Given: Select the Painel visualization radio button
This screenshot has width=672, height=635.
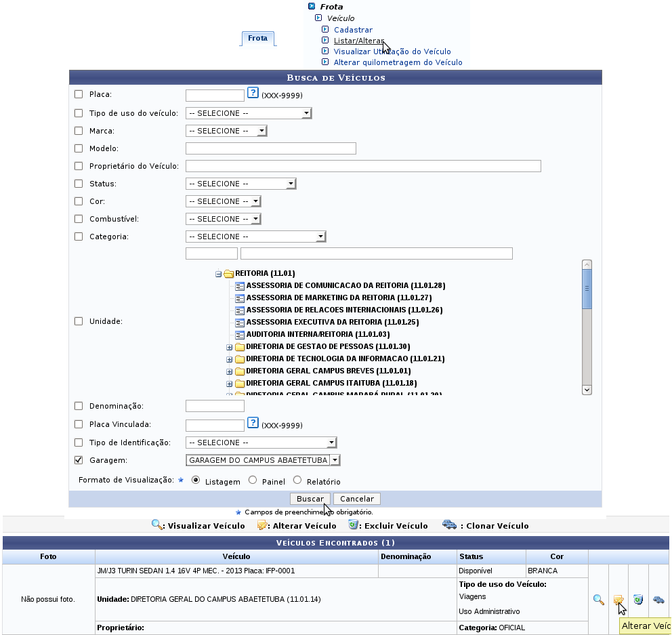Looking at the screenshot, I should (253, 480).
